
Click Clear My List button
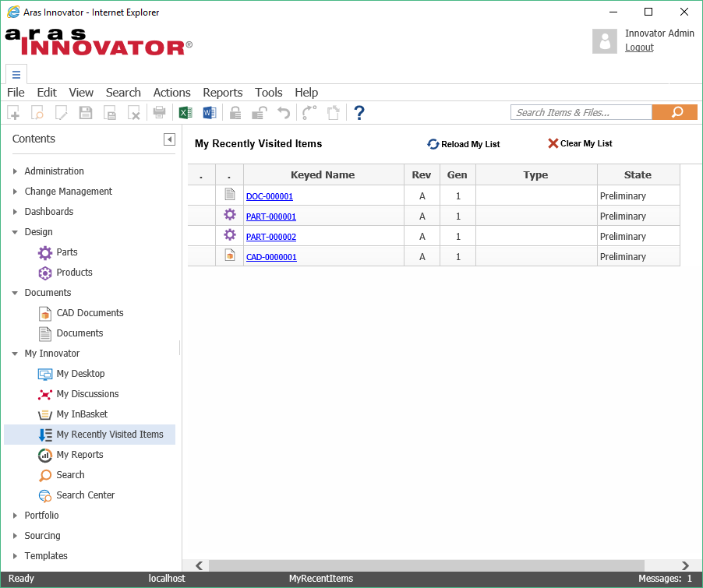[580, 143]
